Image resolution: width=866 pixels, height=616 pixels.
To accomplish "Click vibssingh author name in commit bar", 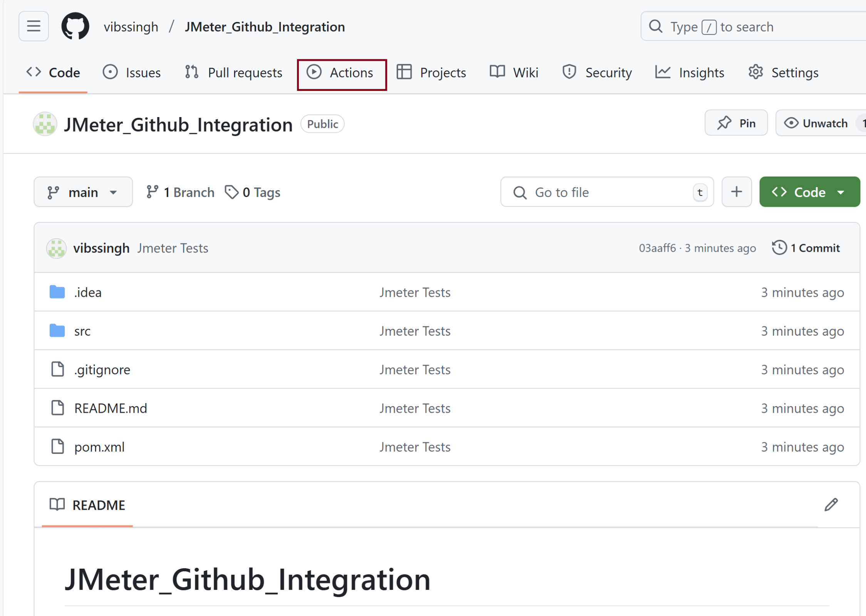I will (x=101, y=248).
